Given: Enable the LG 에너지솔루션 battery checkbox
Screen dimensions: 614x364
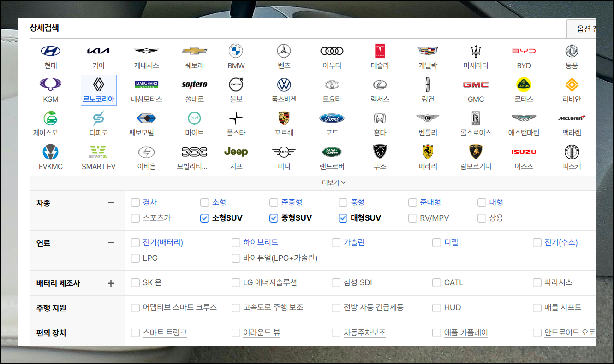Looking at the screenshot, I should 236,283.
